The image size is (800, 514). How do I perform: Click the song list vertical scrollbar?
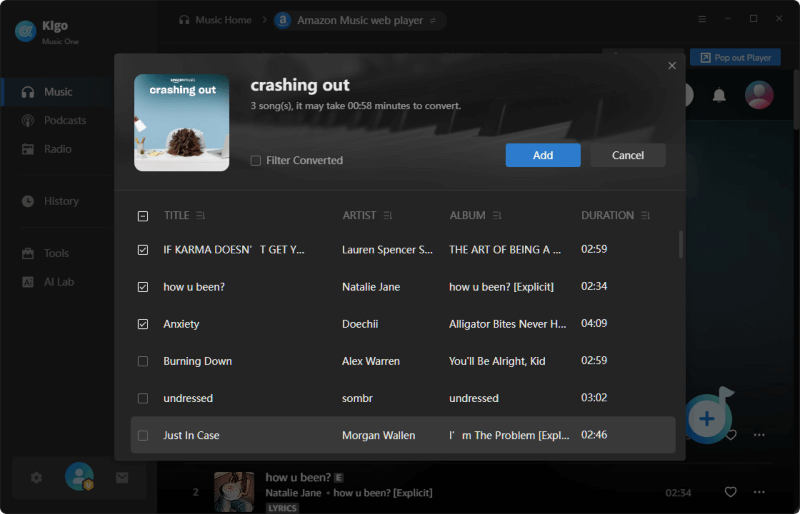pyautogui.click(x=681, y=244)
